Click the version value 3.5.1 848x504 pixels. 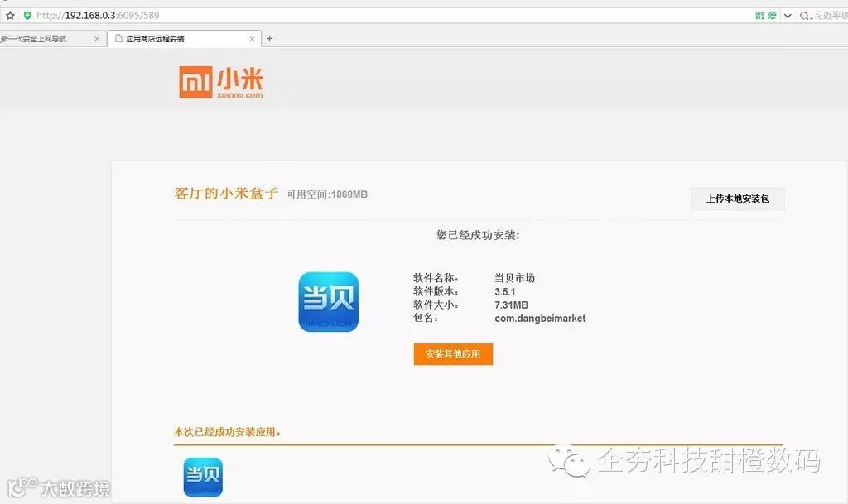pos(504,291)
